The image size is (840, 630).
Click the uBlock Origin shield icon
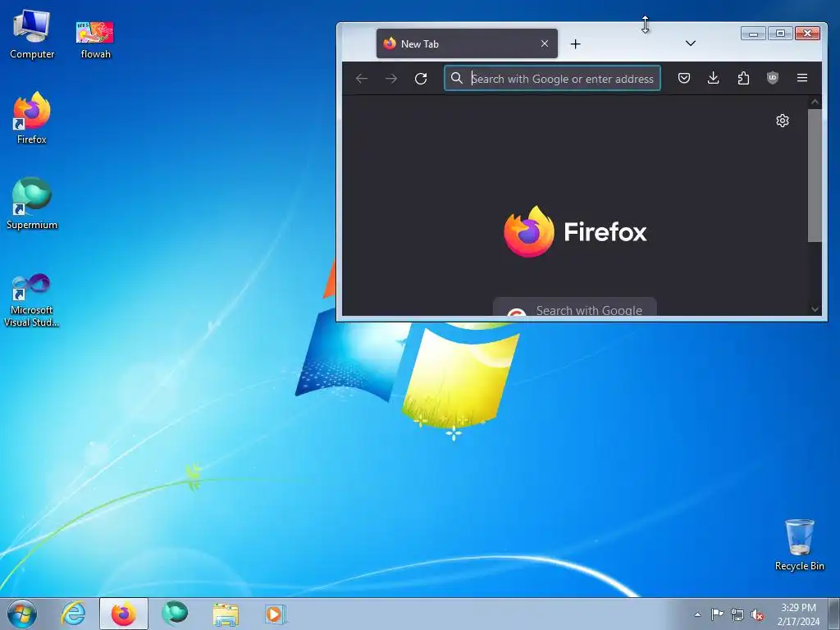point(773,78)
